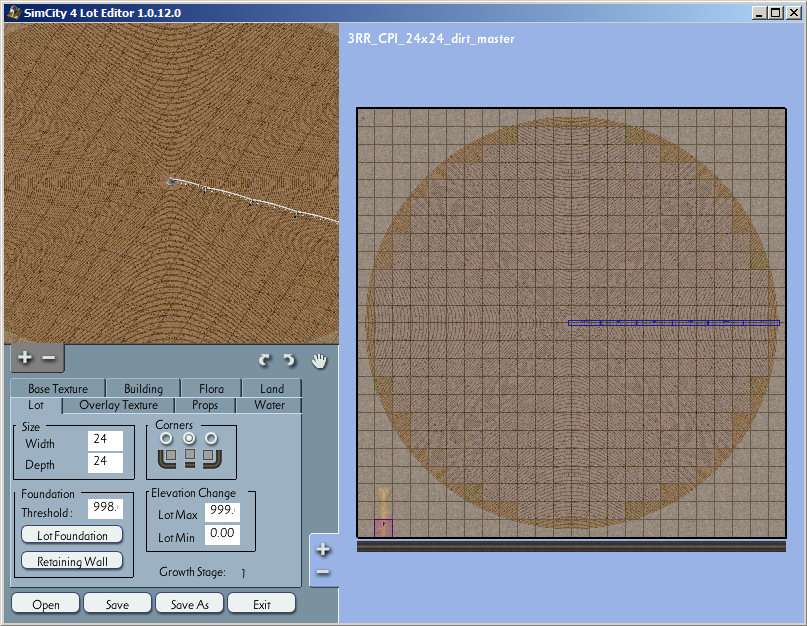Select the middle corner radio button
The image size is (807, 626).
click(189, 438)
